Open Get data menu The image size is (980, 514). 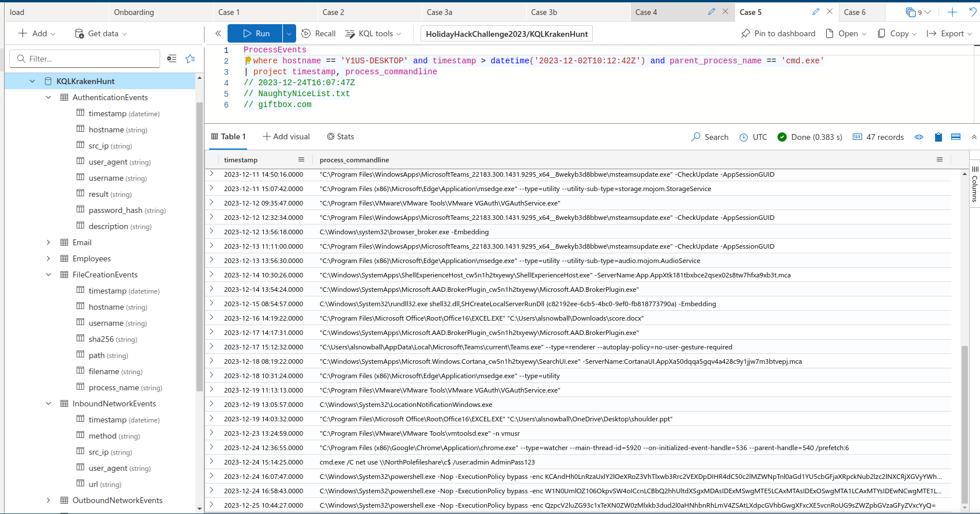101,33
